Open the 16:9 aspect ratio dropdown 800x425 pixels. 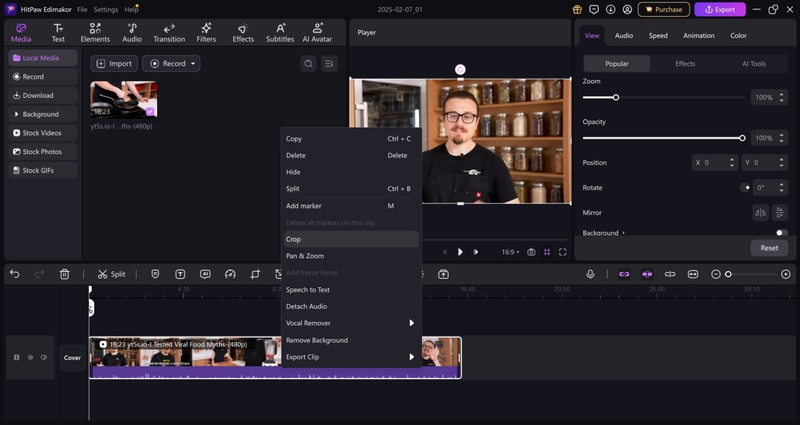(x=510, y=252)
